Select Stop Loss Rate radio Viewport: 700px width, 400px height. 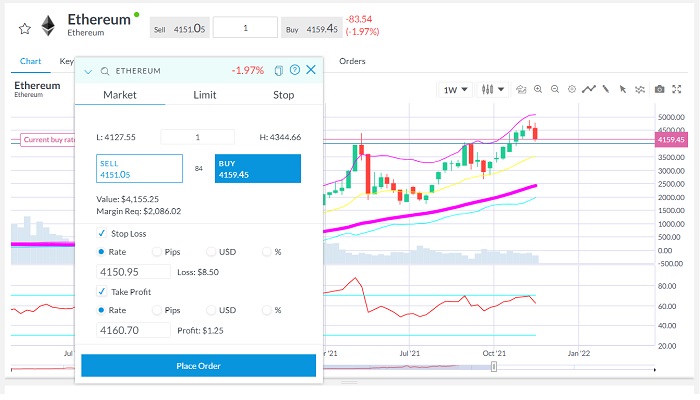tap(101, 252)
